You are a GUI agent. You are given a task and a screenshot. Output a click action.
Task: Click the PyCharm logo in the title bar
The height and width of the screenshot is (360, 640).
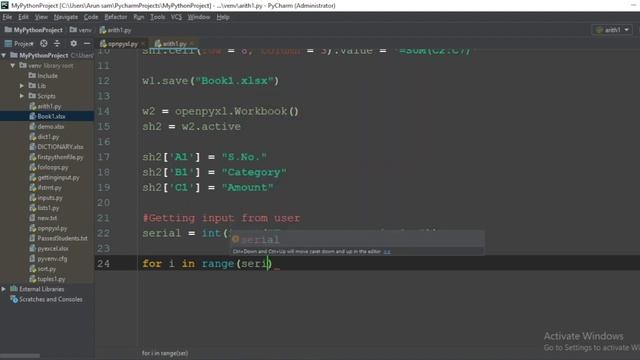(x=5, y=5)
